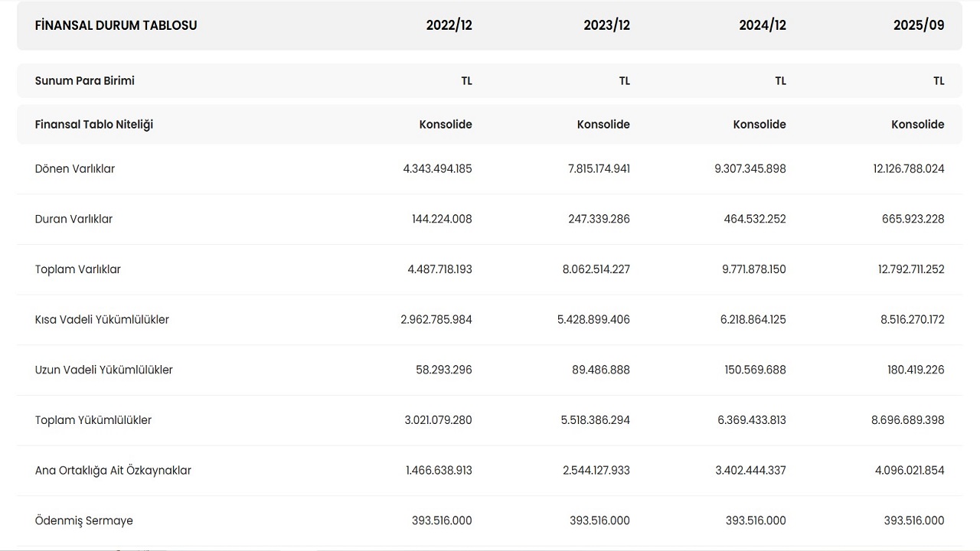Click the FİNANSAL DURUM TABLOSU title
This screenshot has width=980, height=551.
pyautogui.click(x=116, y=25)
